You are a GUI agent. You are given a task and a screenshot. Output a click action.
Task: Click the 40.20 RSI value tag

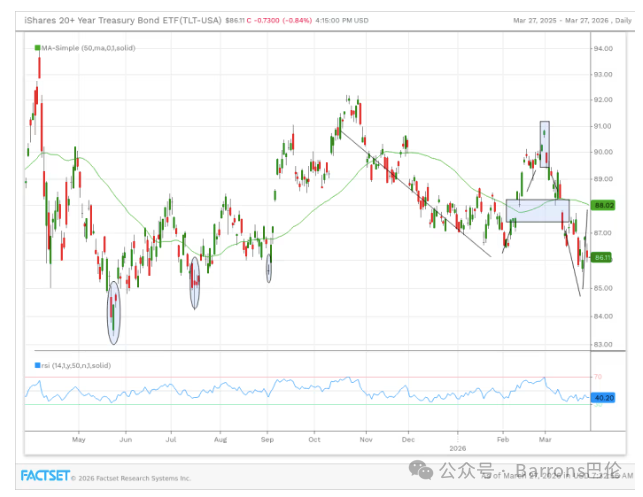pyautogui.click(x=604, y=398)
